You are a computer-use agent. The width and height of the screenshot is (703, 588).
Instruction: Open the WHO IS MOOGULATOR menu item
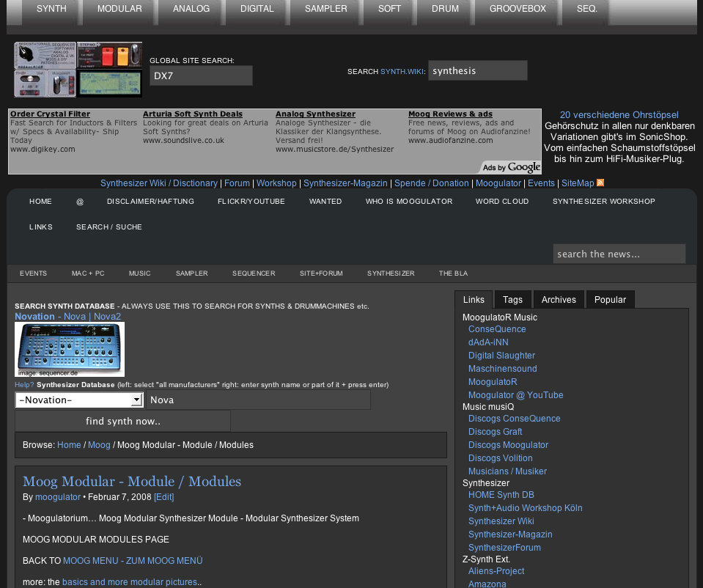pyautogui.click(x=409, y=202)
